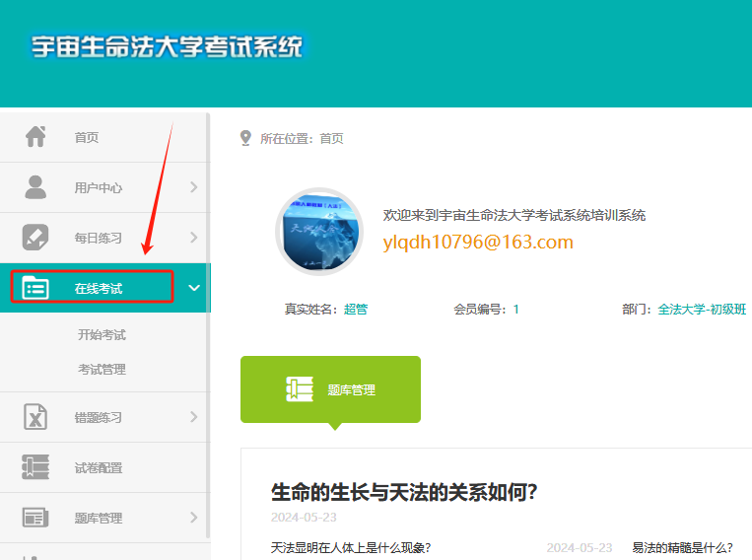752x560 pixels.
Task: Click the bookmark stack icon for 试卷配置
Action: (x=35, y=467)
